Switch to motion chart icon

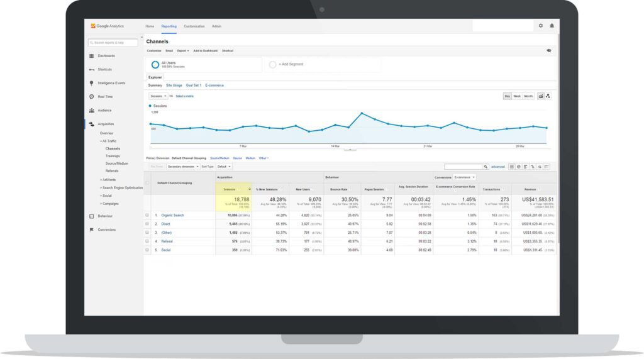click(548, 96)
